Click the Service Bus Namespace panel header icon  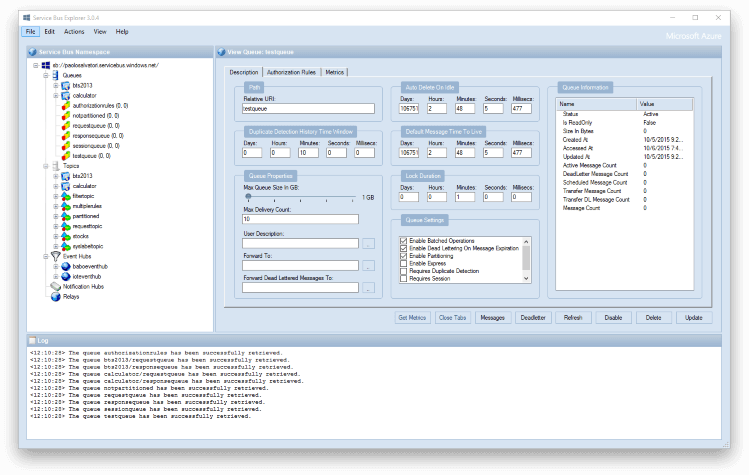[x=32, y=52]
